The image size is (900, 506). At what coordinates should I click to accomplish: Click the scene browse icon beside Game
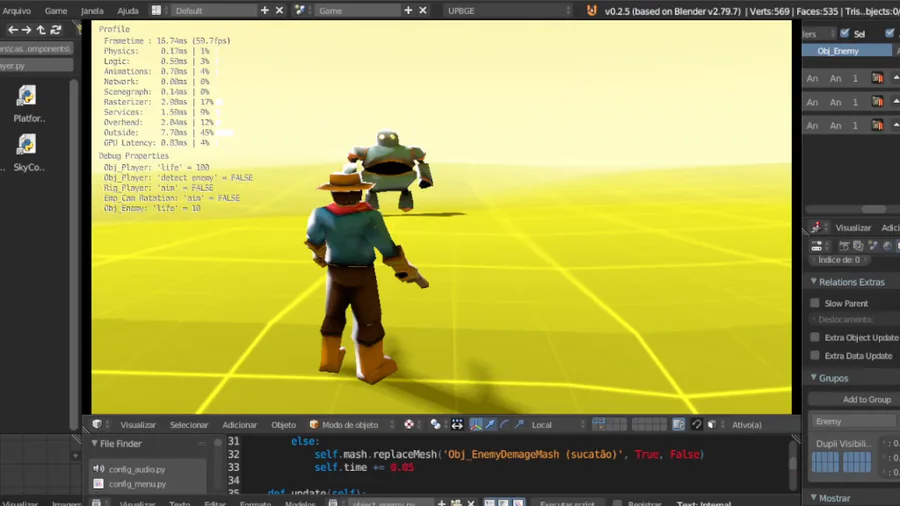[x=300, y=10]
